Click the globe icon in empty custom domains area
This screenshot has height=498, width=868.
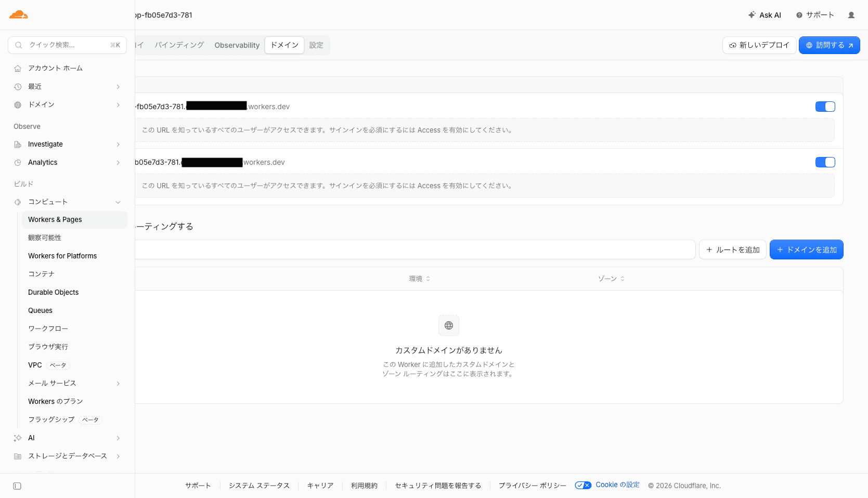point(449,325)
